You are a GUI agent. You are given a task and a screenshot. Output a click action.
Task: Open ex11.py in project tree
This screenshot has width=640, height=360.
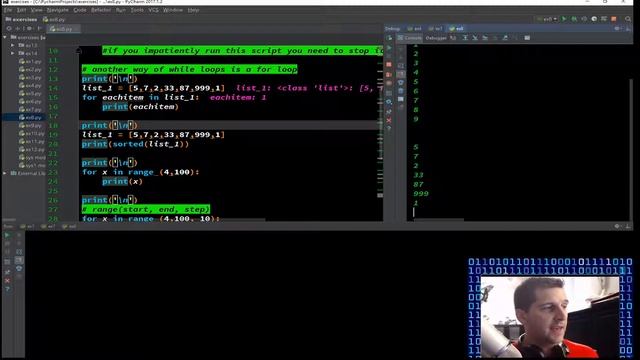click(32, 142)
